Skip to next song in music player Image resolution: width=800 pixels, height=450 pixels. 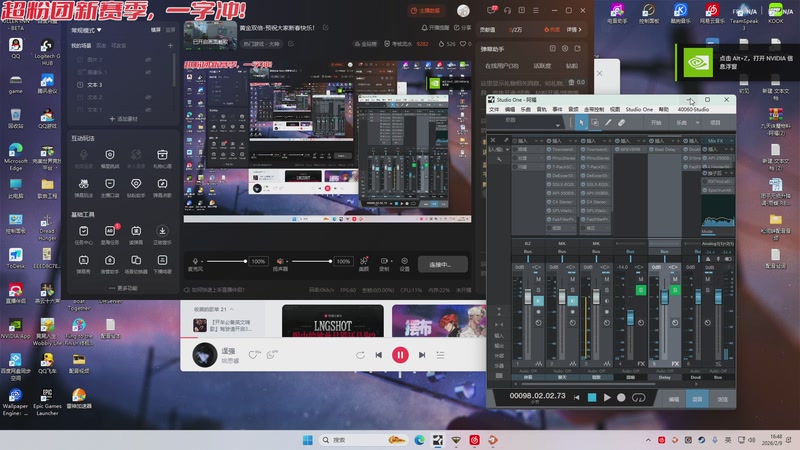tap(422, 355)
